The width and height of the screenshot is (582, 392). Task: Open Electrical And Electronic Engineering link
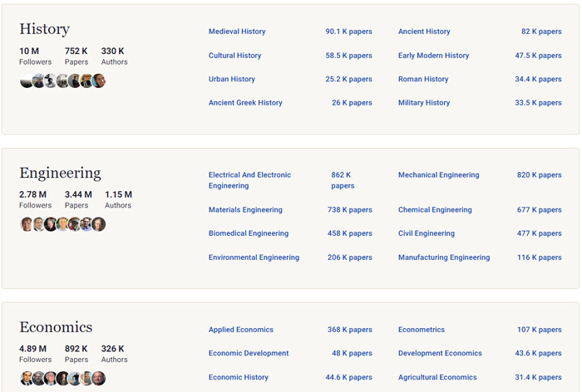pos(249,180)
